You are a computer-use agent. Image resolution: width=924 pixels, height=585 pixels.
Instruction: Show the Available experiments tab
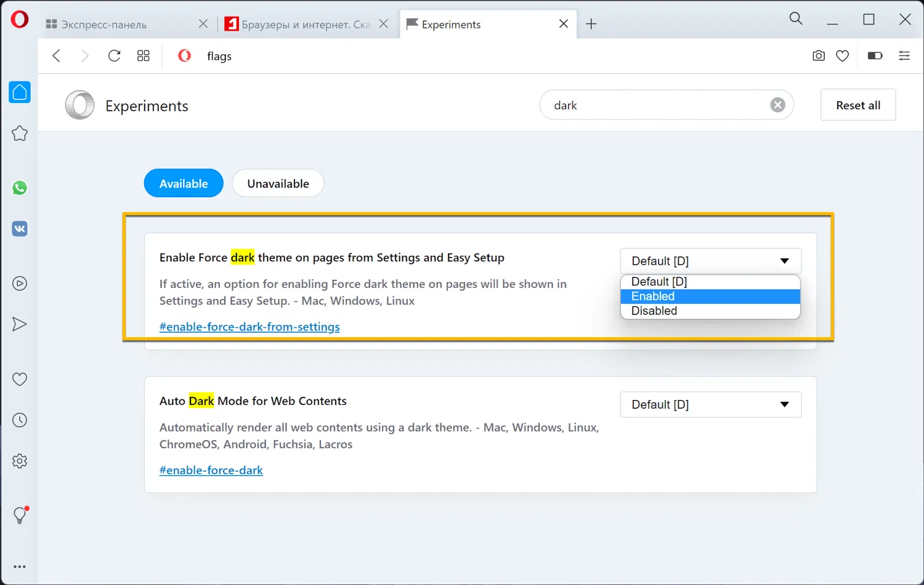point(184,184)
